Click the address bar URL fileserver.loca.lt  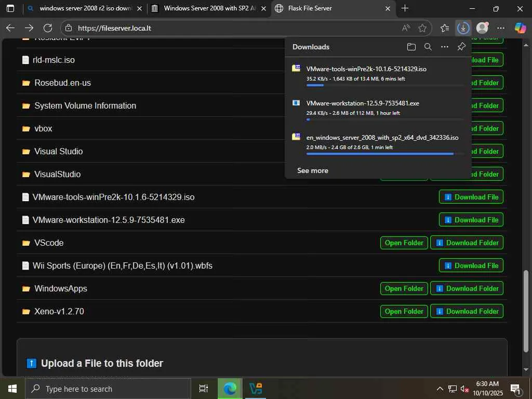point(115,28)
